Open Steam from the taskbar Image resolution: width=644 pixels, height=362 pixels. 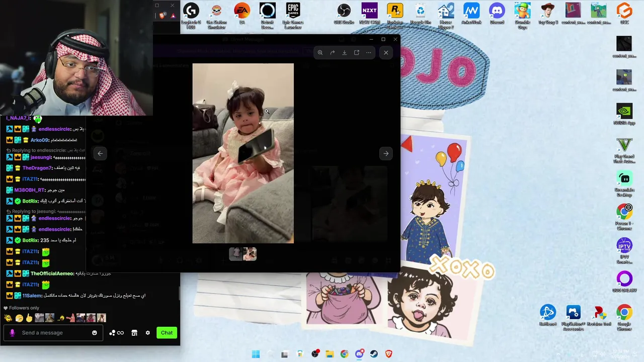(374, 354)
